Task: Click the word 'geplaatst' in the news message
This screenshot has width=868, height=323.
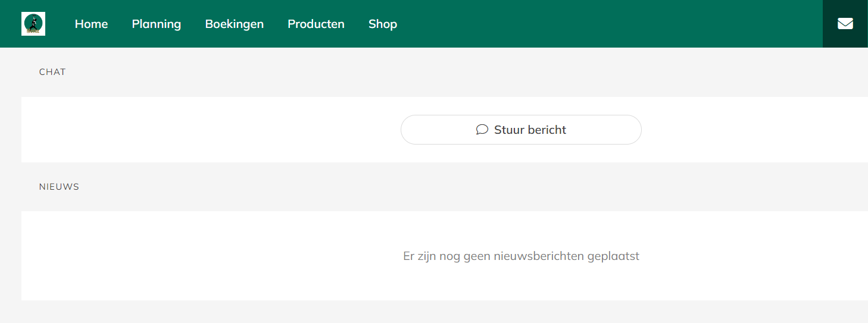Action: (613, 256)
